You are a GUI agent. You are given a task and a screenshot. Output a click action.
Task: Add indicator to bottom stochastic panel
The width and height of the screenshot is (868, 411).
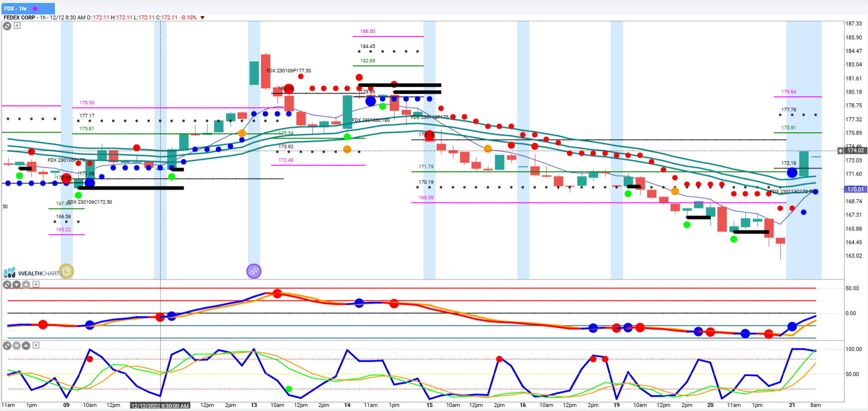tap(36, 345)
